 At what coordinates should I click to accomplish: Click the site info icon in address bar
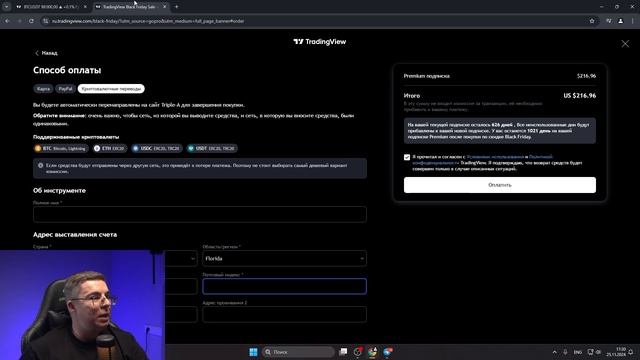46,21
